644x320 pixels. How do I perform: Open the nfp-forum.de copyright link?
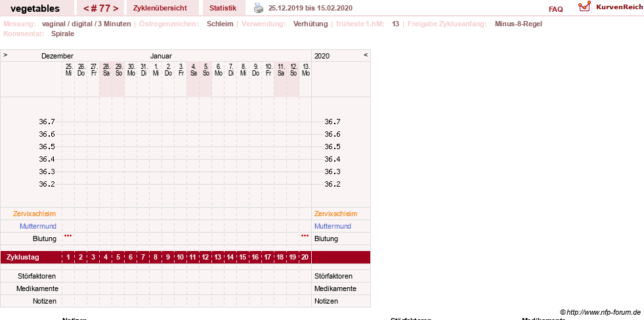pyautogui.click(x=600, y=312)
